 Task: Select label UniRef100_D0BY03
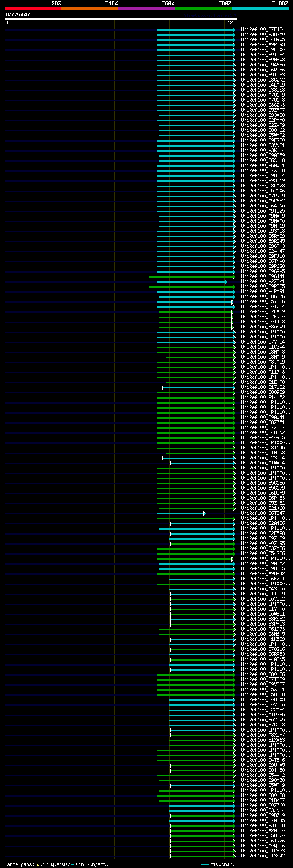pos(263,700)
